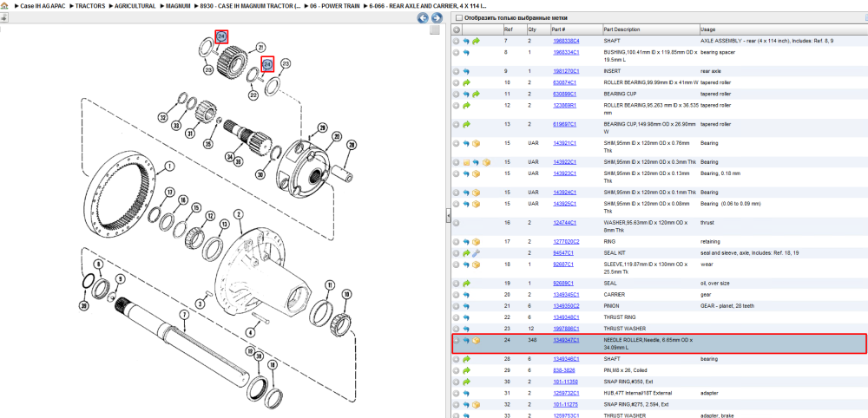
Task: Add WASHER 124744C1 row with plus circle
Action: tap(457, 223)
